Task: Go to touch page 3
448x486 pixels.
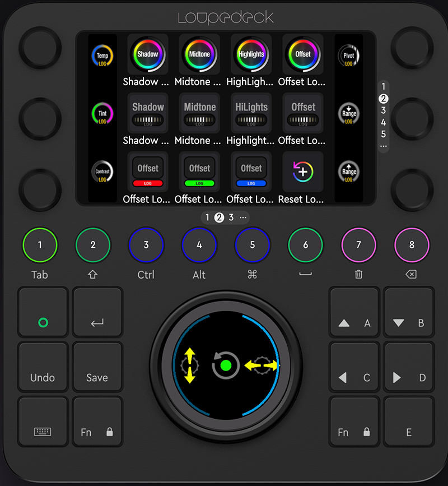Action: pyautogui.click(x=231, y=217)
